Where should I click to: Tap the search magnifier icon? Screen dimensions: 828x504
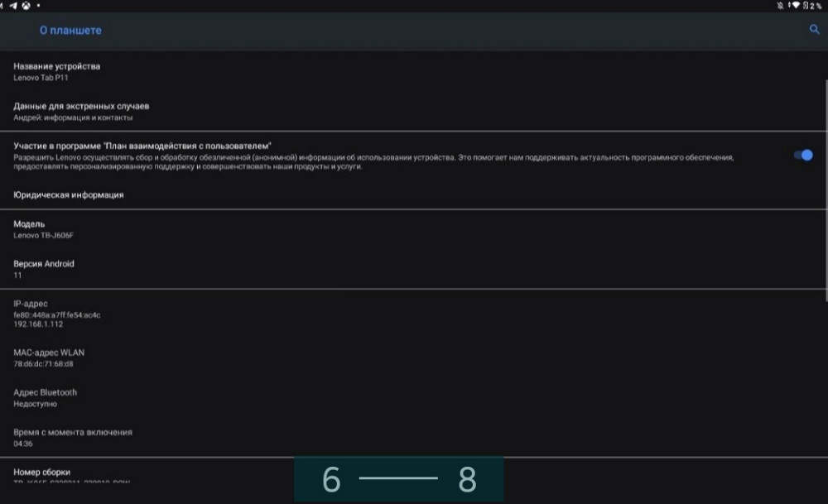click(814, 30)
